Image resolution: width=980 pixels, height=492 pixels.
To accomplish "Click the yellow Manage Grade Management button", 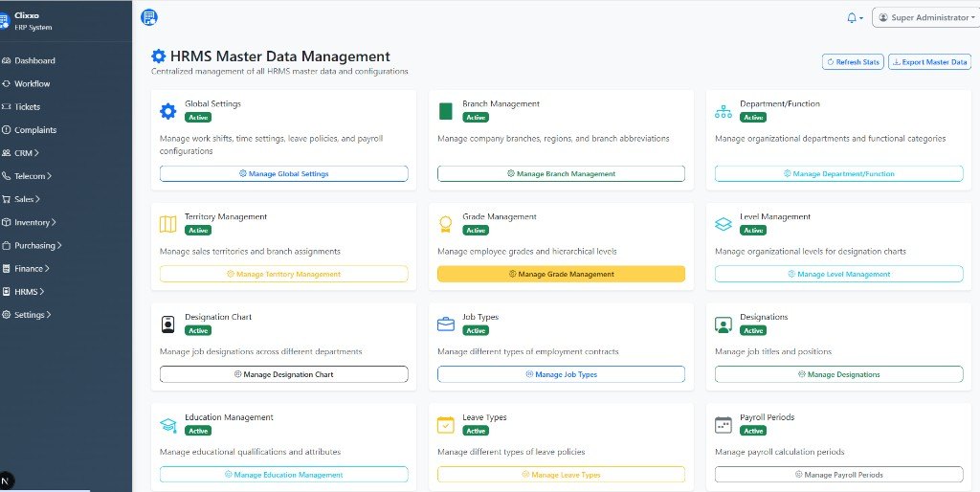I will tap(561, 274).
